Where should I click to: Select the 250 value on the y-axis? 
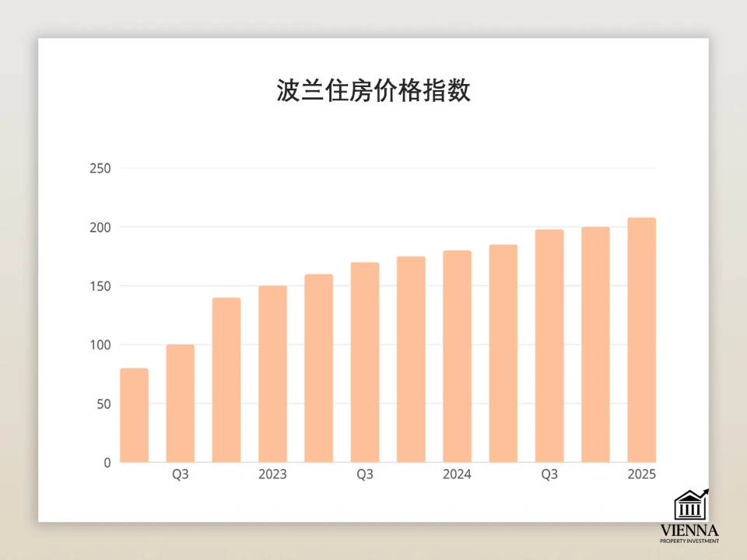click(100, 168)
